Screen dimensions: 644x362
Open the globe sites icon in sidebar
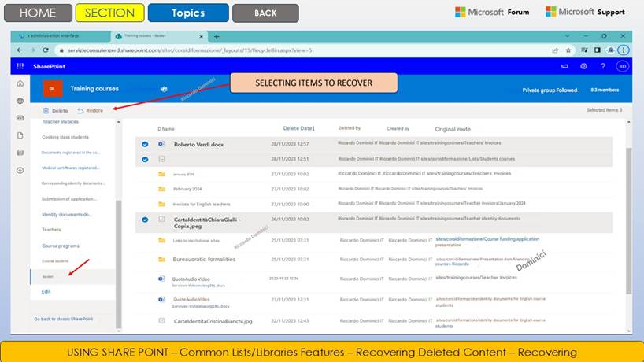pos(20,101)
